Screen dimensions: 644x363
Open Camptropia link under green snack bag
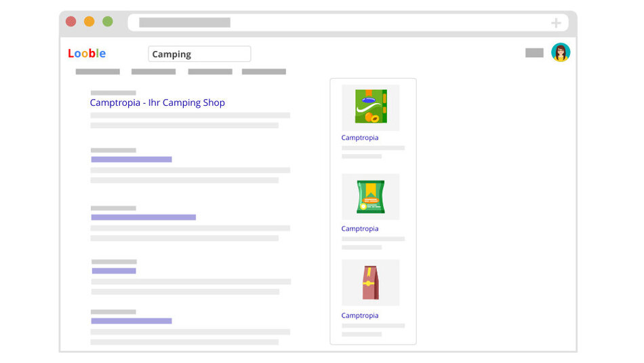point(360,229)
